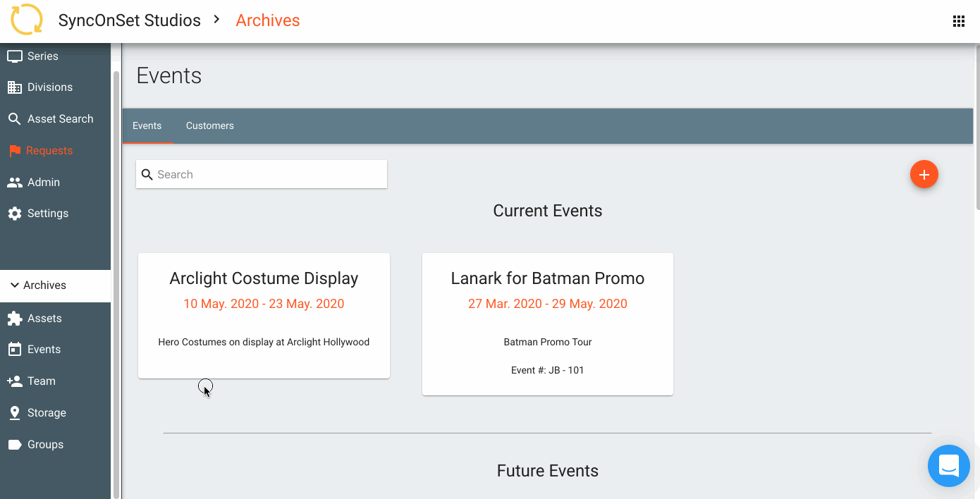
Task: Add a new event with plus button
Action: coord(924,174)
